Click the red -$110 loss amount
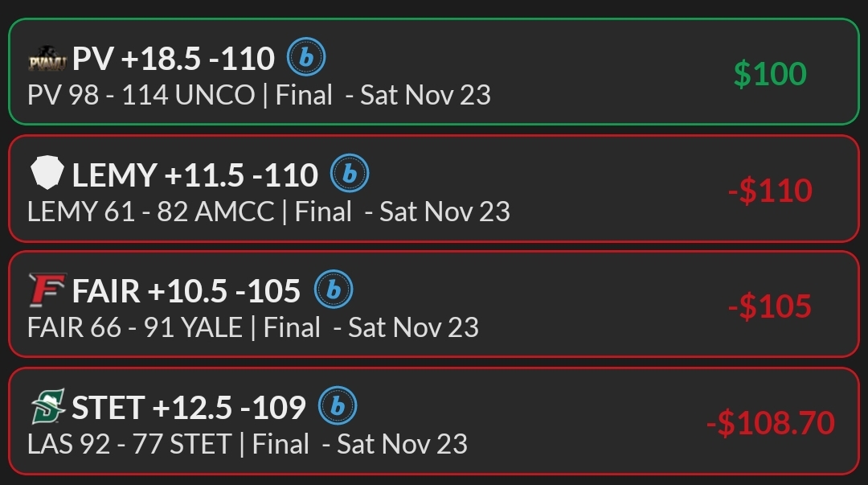Screen dimensions: 868x485 [x=769, y=191]
